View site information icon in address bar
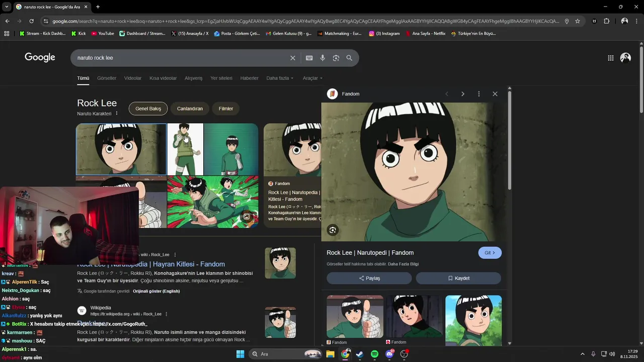The width and height of the screenshot is (644, 362). pos(46,21)
